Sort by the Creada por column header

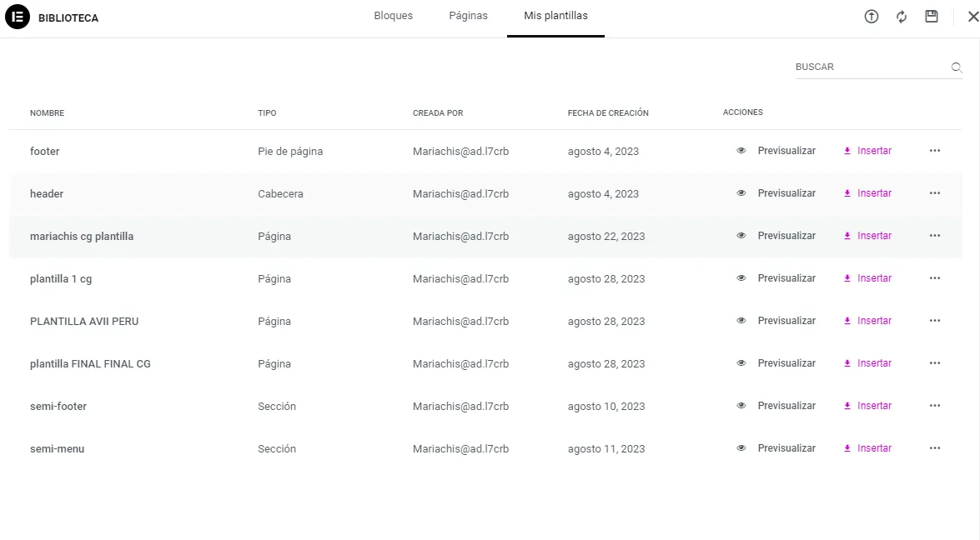point(438,113)
